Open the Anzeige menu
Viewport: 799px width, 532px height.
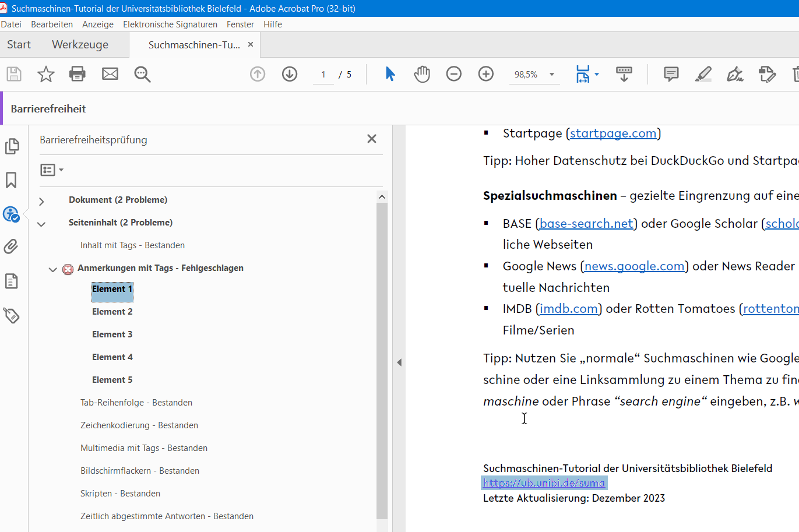98,24
